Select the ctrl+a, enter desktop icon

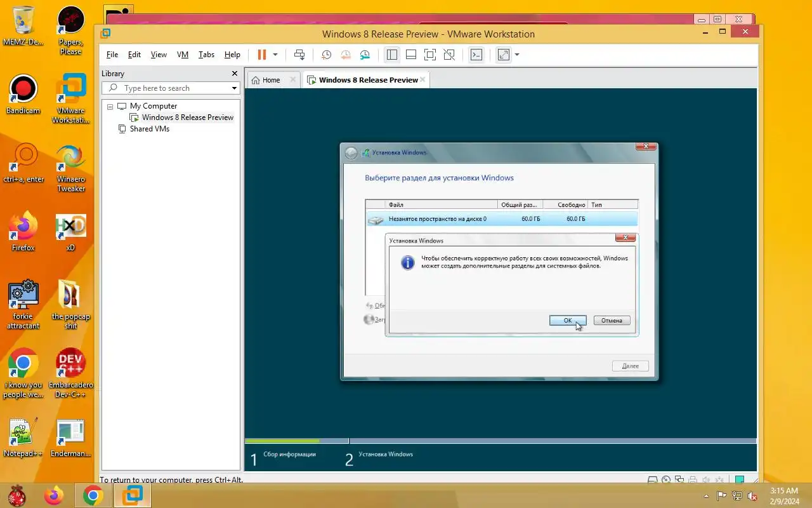pyautogui.click(x=23, y=164)
